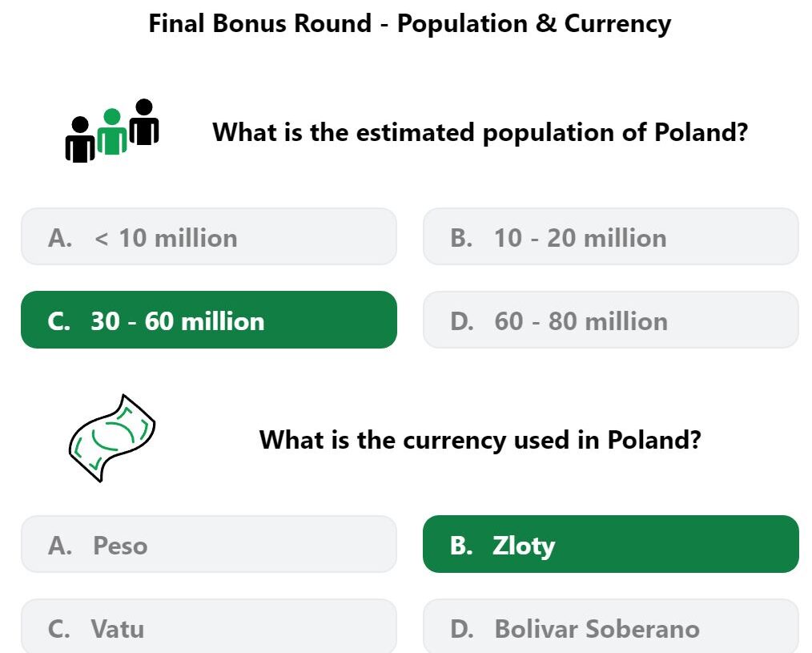
Task: Select the "60 - 80 million" answer option
Action: [610, 320]
